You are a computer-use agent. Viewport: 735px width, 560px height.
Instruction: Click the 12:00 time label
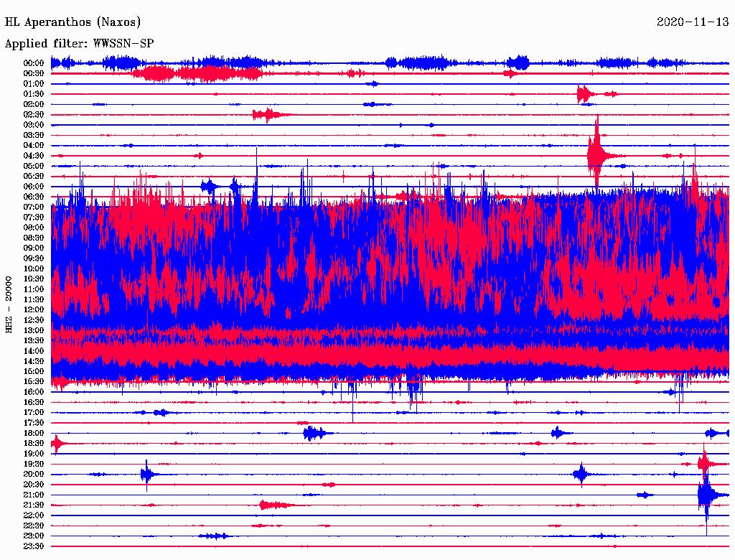(x=34, y=310)
